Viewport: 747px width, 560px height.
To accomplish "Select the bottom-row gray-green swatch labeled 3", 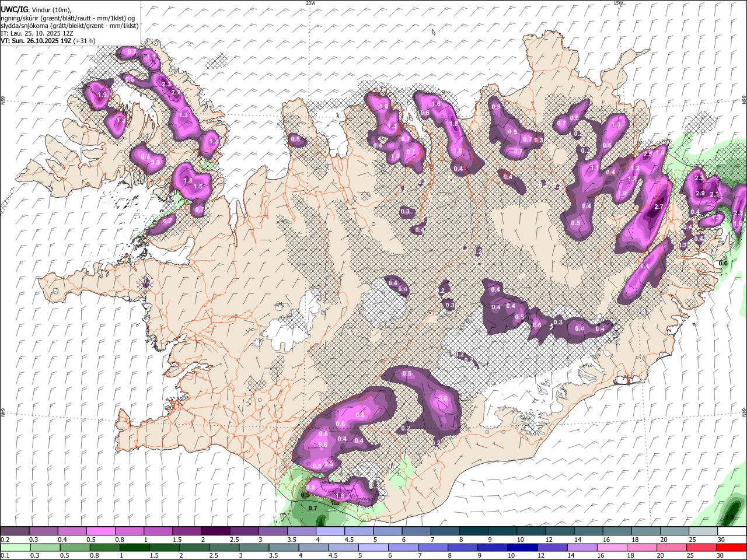I will [253, 547].
